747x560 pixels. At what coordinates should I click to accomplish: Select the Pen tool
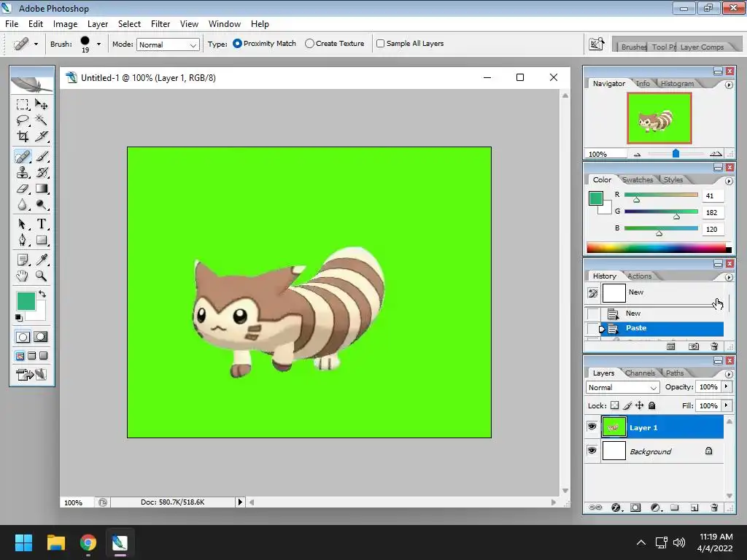(x=22, y=240)
